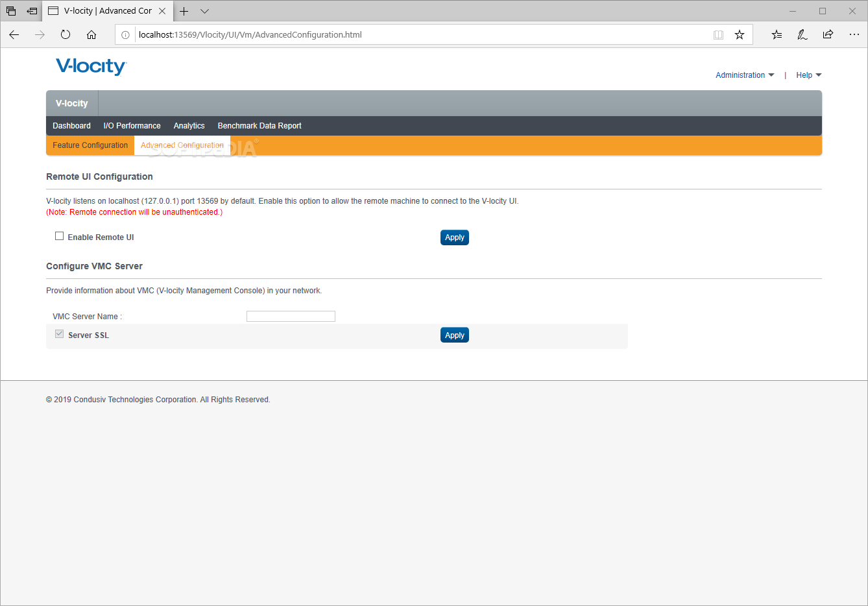
Task: Open the Add notes pen tool
Action: [x=802, y=35]
